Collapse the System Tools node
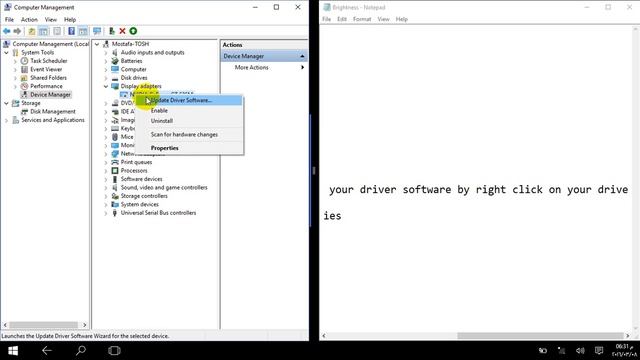The image size is (640, 360). pos(7,53)
